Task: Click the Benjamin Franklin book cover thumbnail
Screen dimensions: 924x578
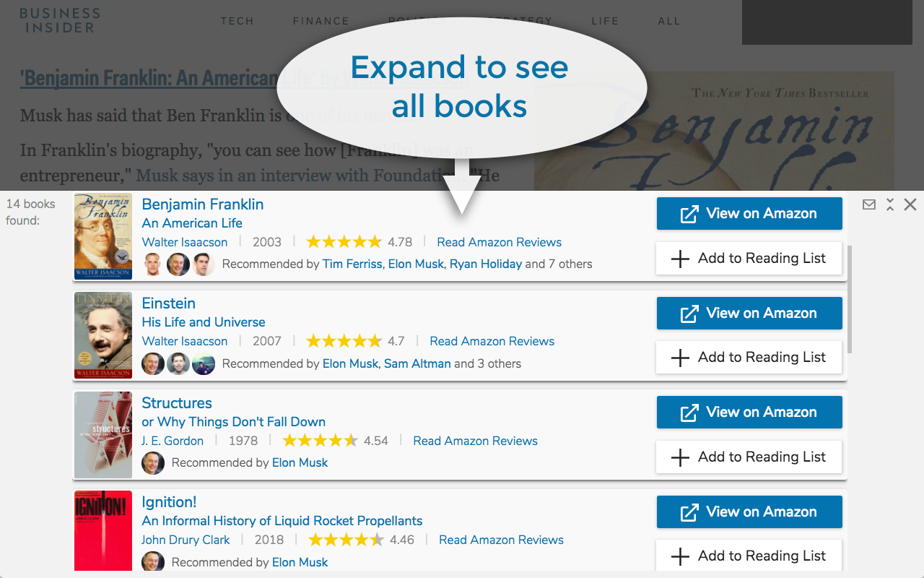Action: point(103,236)
